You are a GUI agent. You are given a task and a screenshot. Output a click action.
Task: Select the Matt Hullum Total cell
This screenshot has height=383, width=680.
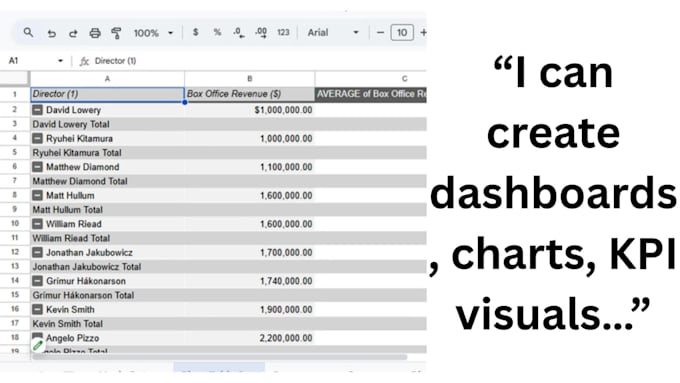(107, 210)
